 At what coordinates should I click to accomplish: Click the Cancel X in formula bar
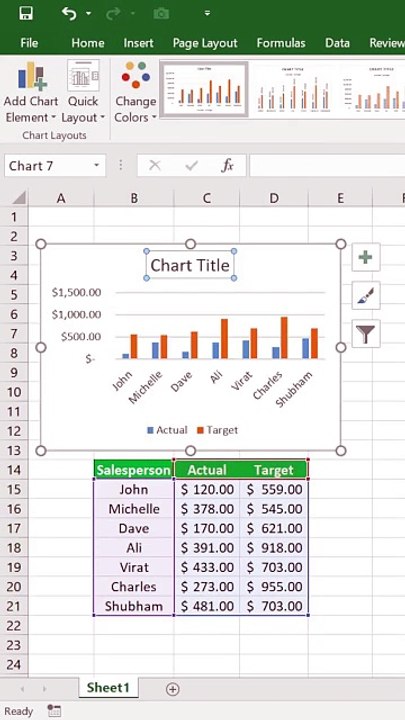click(155, 166)
